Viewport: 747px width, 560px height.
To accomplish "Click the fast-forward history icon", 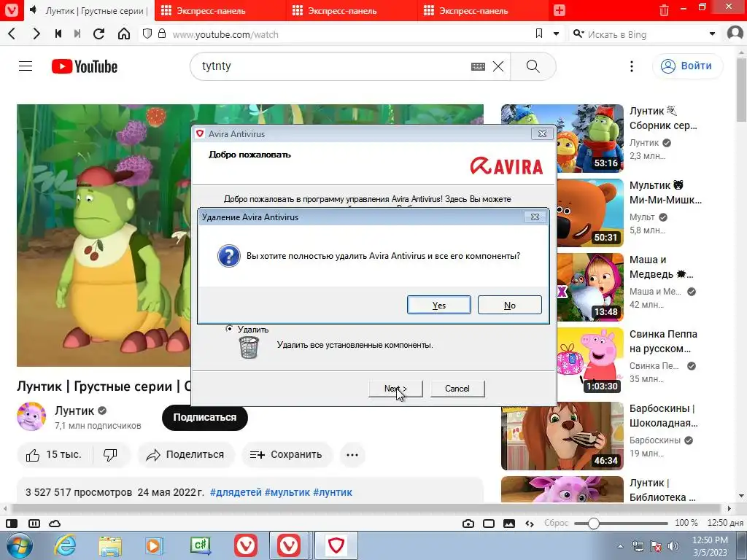I will click(x=77, y=34).
